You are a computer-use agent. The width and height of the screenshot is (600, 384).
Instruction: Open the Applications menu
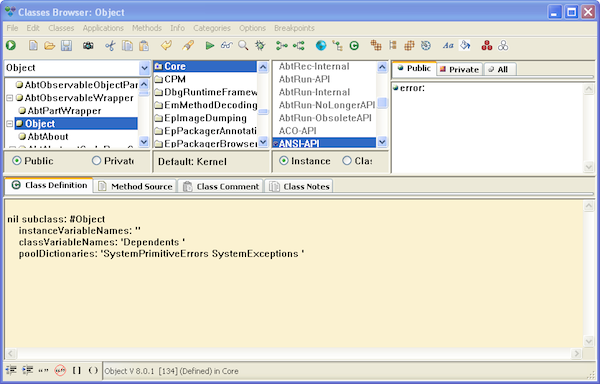103,28
